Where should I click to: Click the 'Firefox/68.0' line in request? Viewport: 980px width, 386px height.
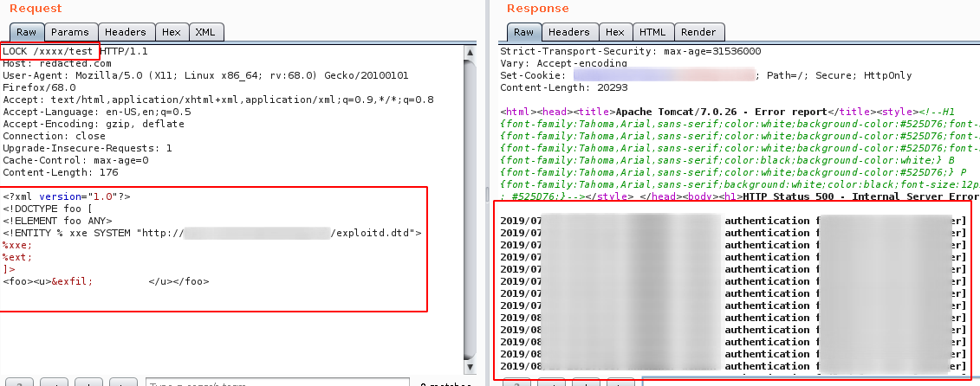point(39,87)
